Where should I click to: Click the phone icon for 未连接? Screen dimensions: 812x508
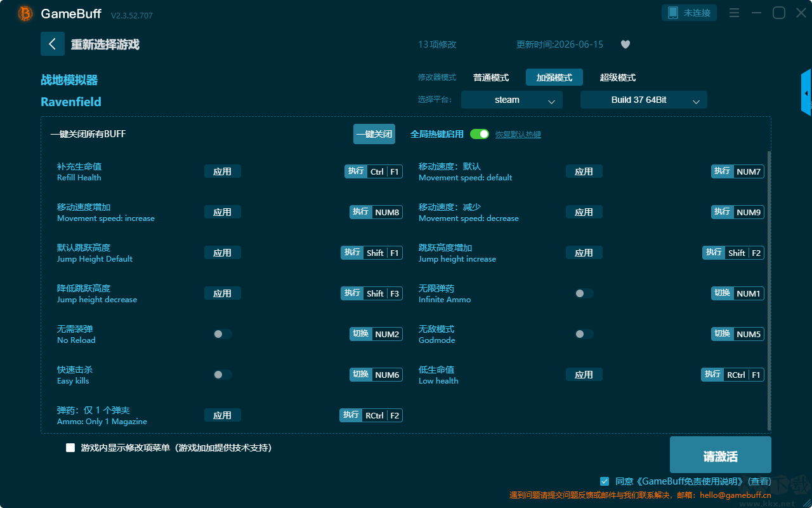[673, 13]
